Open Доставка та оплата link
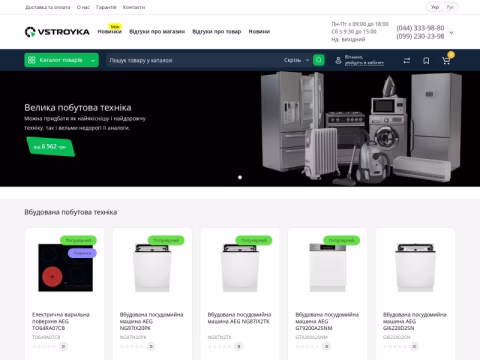The width and height of the screenshot is (480, 360). [48, 7]
